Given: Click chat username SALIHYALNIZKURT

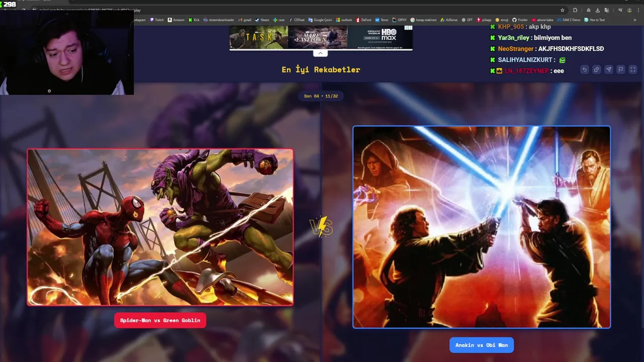Looking at the screenshot, I should [525, 60].
